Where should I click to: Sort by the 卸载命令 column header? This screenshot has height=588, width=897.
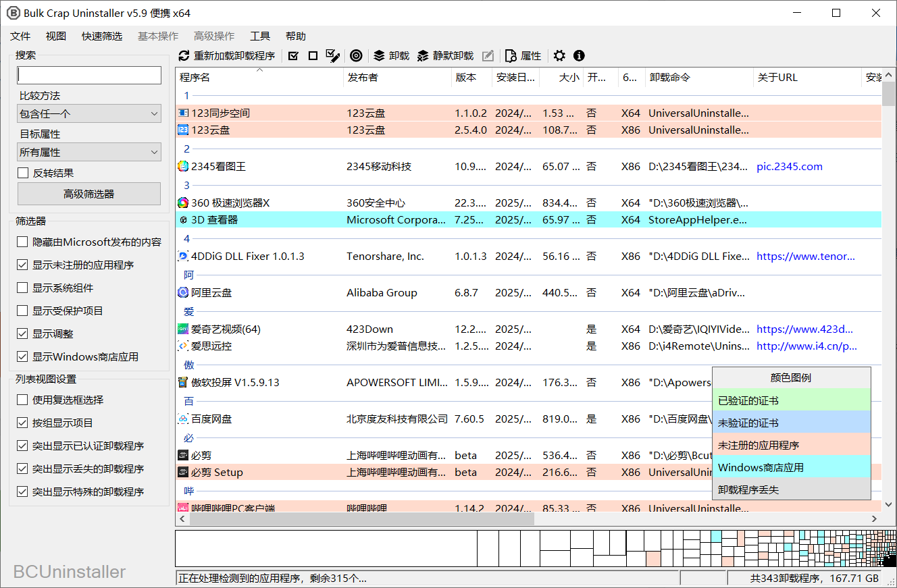[699, 78]
